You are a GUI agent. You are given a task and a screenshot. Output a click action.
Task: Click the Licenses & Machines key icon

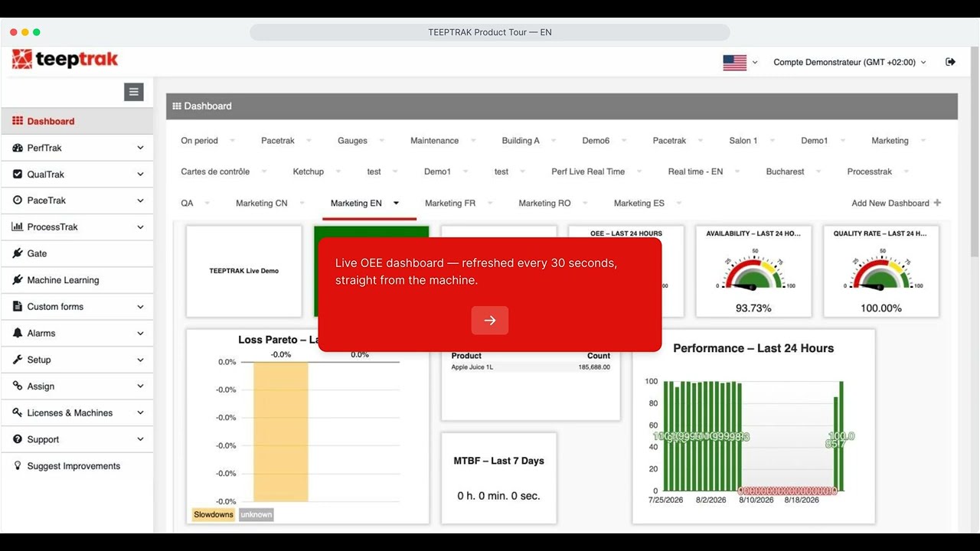[18, 412]
